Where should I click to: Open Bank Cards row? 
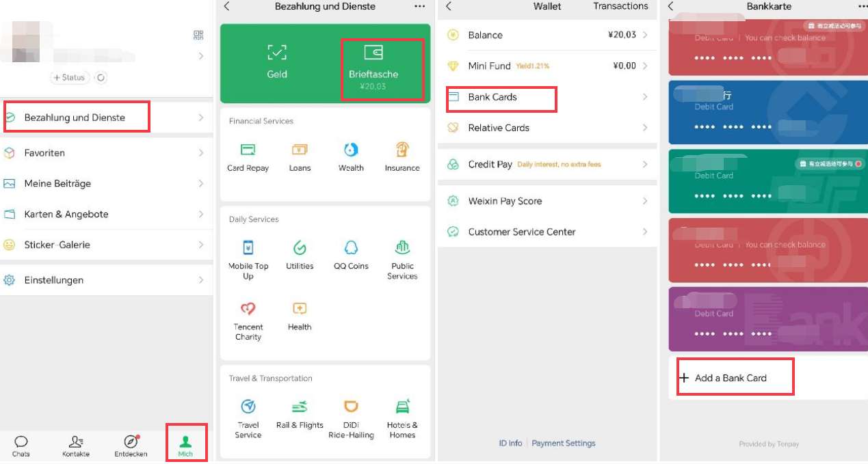547,97
